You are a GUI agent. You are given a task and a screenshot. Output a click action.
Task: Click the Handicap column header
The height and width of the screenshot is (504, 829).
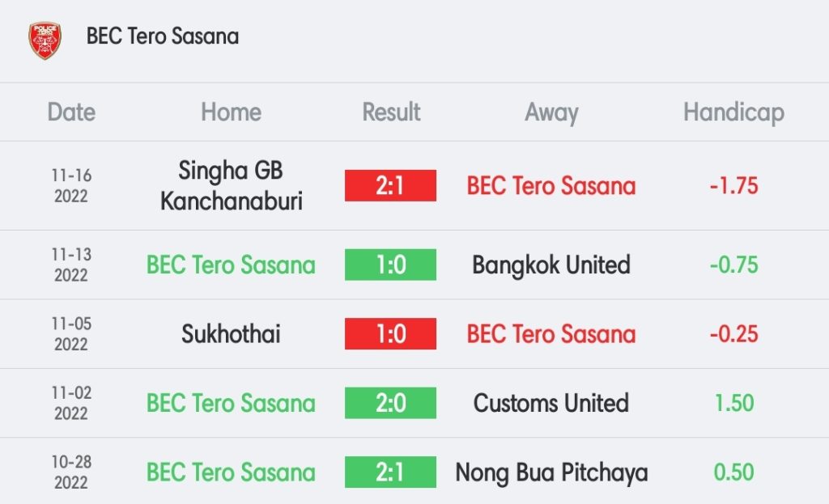point(733,112)
